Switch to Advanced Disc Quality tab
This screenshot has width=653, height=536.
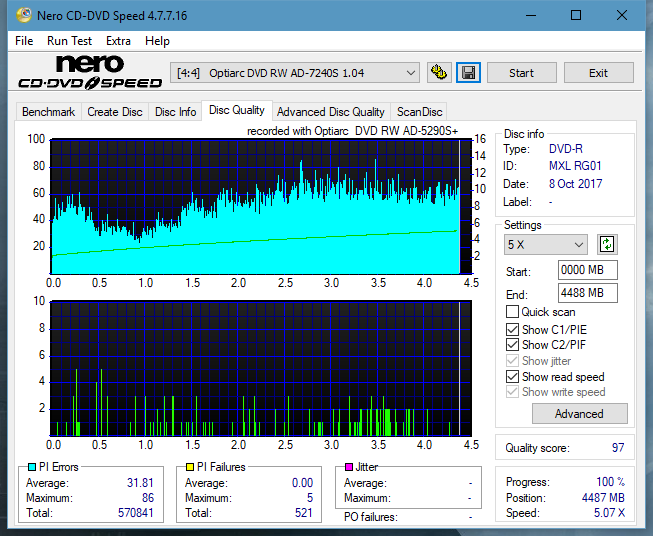point(331,112)
